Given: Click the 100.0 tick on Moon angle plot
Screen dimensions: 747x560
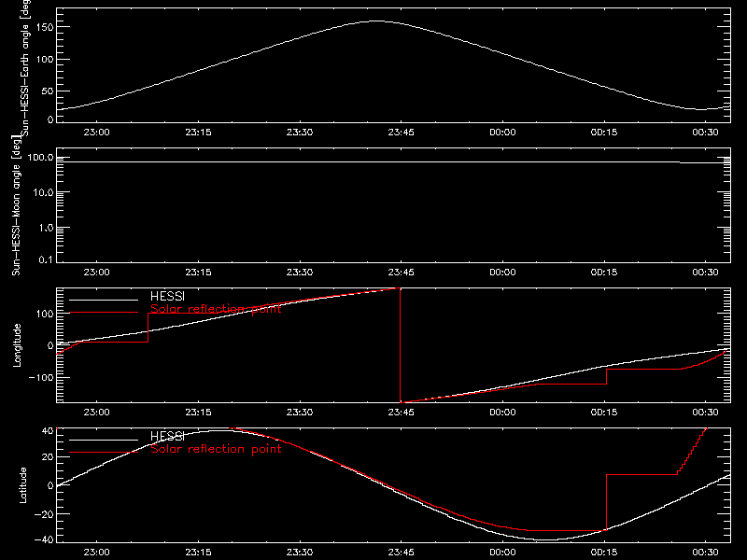Looking at the screenshot, I should click(x=40, y=158).
